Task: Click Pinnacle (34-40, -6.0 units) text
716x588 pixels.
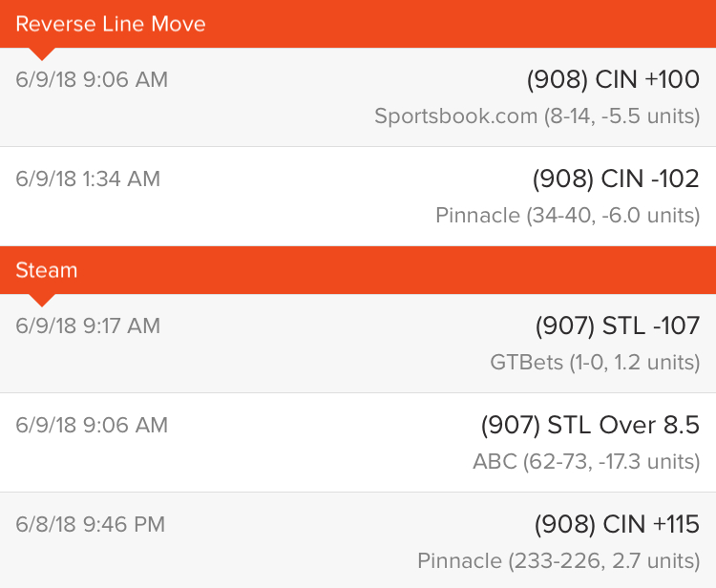Action: [568, 215]
